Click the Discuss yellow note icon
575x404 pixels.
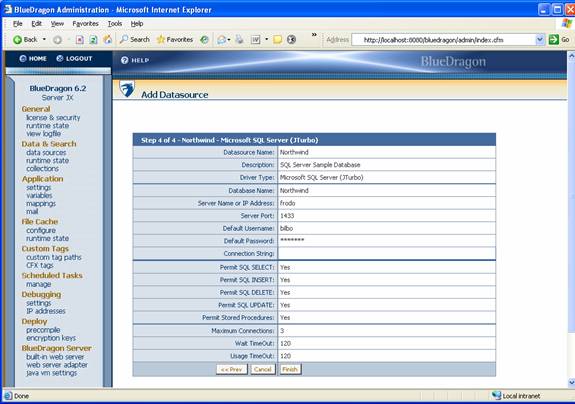coord(278,40)
